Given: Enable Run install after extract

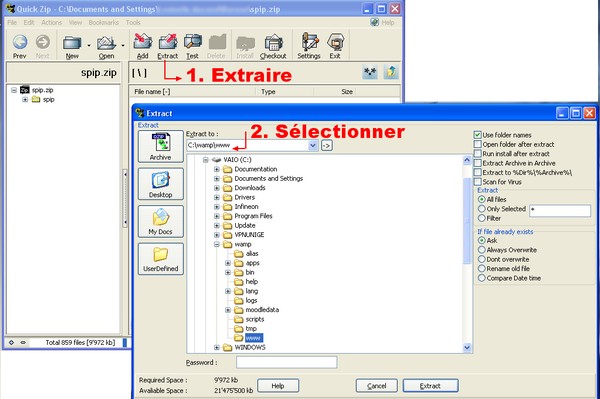Looking at the screenshot, I should click(477, 153).
